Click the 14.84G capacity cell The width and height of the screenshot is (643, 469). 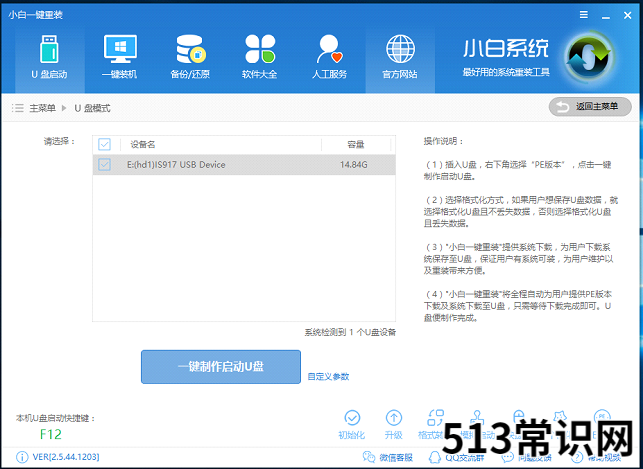353,165
